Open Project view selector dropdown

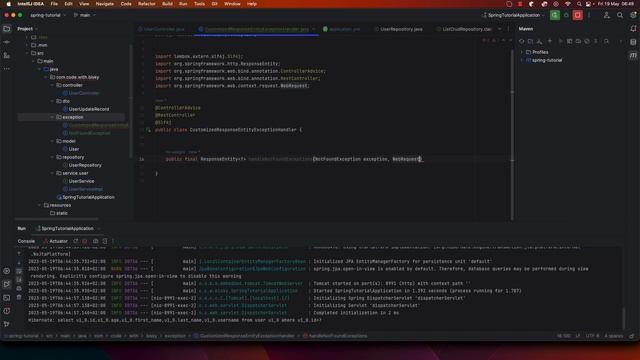(27, 29)
